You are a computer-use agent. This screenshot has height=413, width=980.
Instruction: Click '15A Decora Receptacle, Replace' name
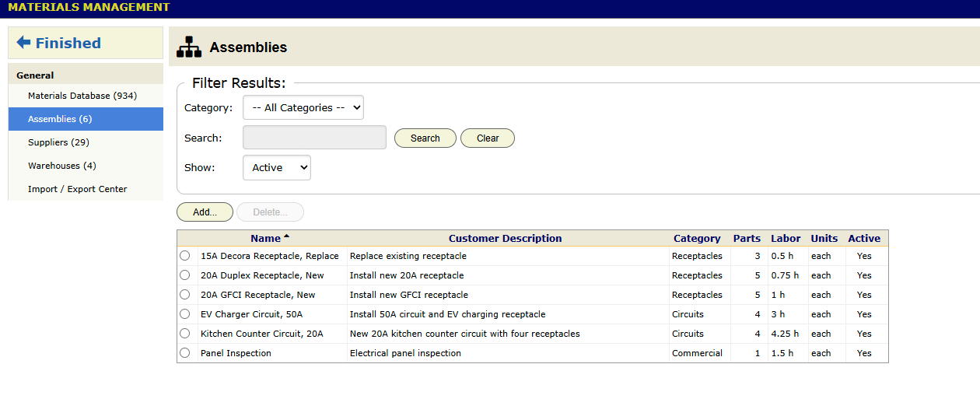click(x=270, y=256)
